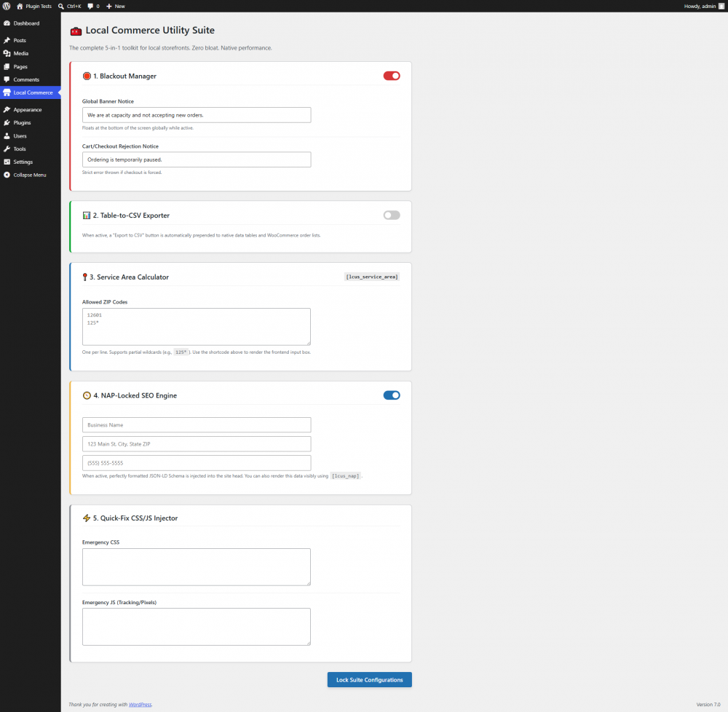The width and height of the screenshot is (728, 712).
Task: Click the Allowed ZIP Codes textarea
Action: tap(197, 327)
